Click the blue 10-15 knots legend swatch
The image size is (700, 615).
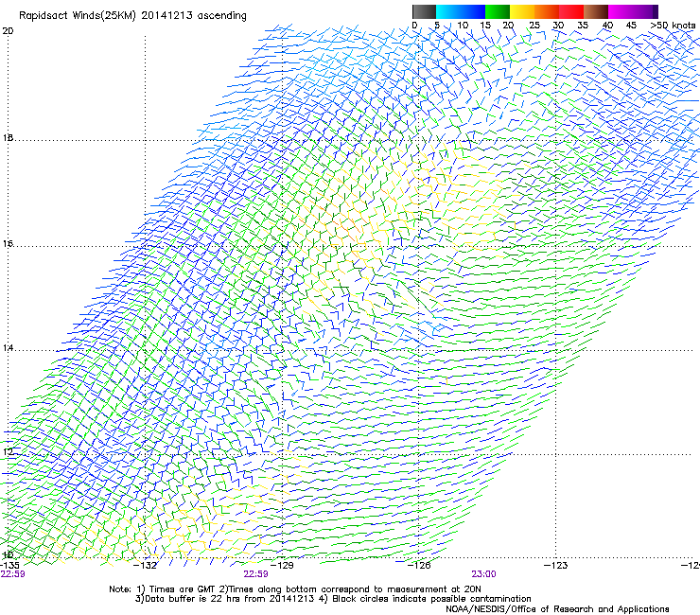[473, 11]
